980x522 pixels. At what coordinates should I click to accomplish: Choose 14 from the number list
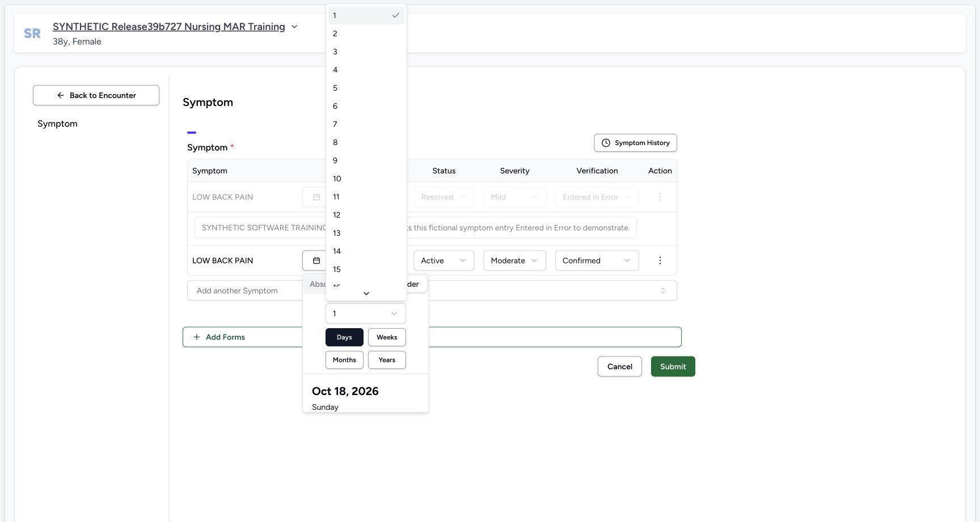tap(366, 251)
